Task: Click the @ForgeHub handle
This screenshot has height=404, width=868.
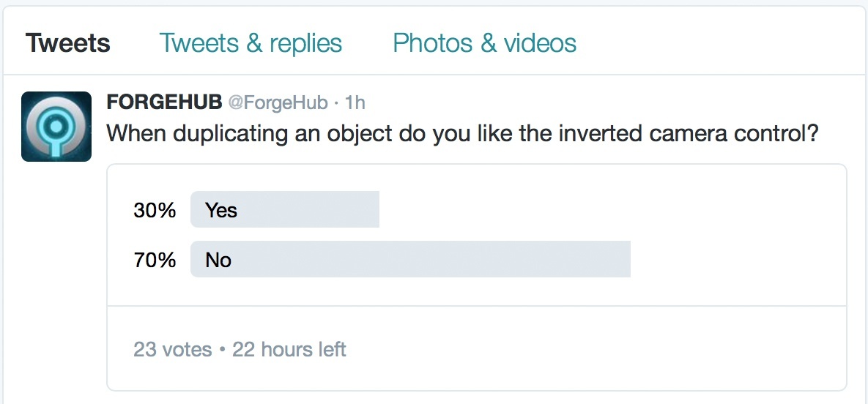Action: click(x=278, y=102)
